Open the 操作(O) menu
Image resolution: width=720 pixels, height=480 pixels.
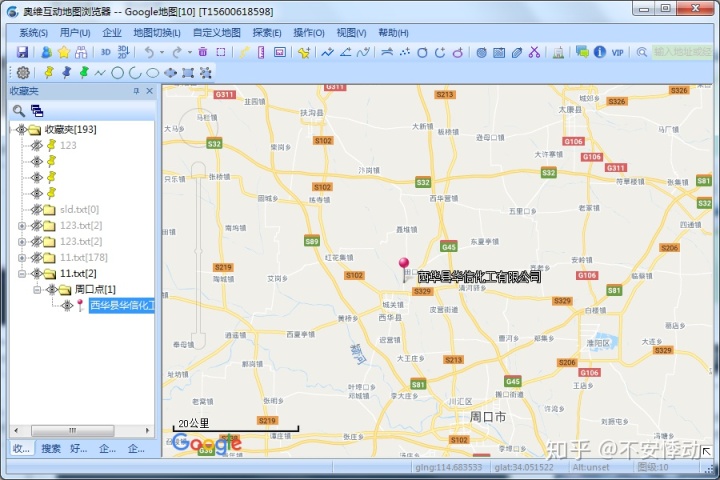tap(309, 33)
